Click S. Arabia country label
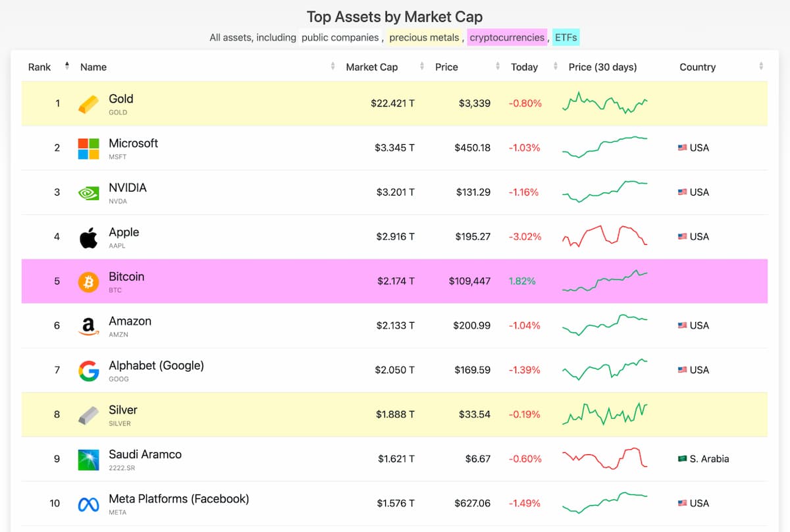Screen dimensions: 790x532 coord(710,459)
